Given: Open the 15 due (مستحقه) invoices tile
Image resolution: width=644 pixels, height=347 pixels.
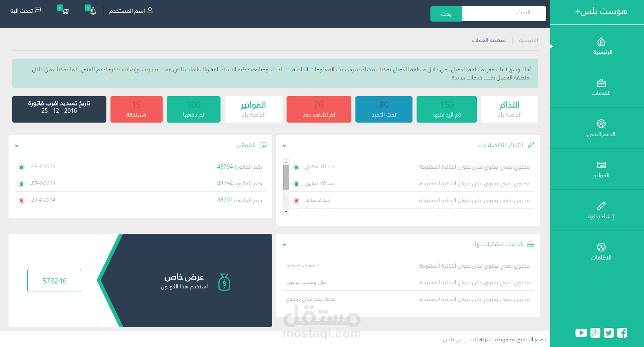Looking at the screenshot, I should click(x=137, y=109).
